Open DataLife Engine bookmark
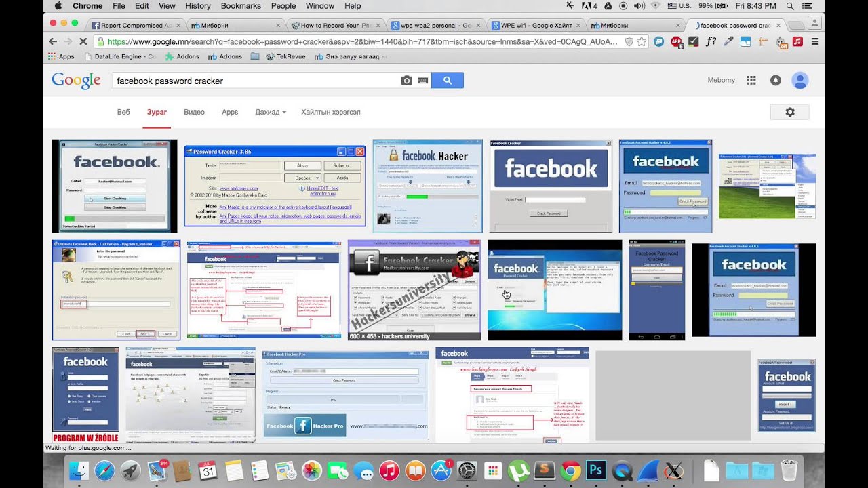 (119, 56)
